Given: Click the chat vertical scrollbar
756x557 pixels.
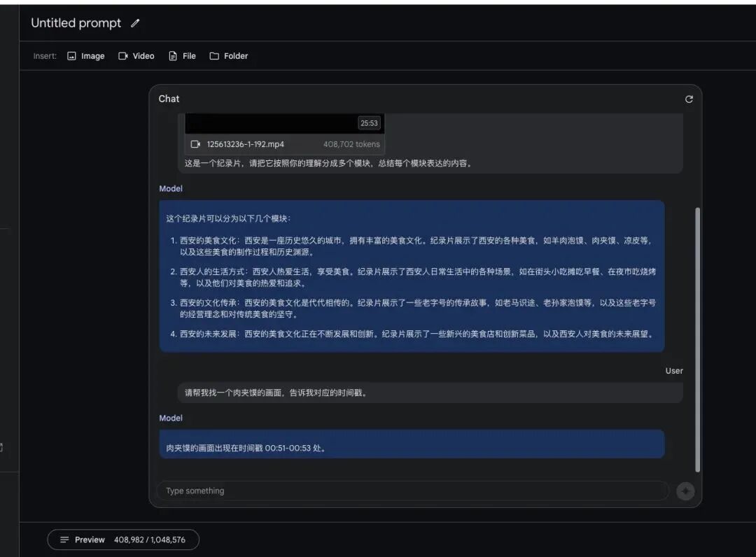Looking at the screenshot, I should point(697,339).
